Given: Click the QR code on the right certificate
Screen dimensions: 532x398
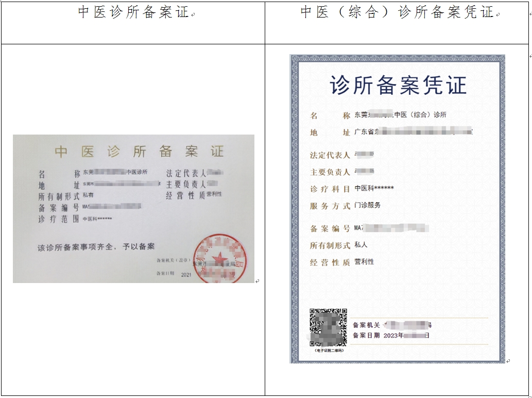Looking at the screenshot, I should 328,327.
